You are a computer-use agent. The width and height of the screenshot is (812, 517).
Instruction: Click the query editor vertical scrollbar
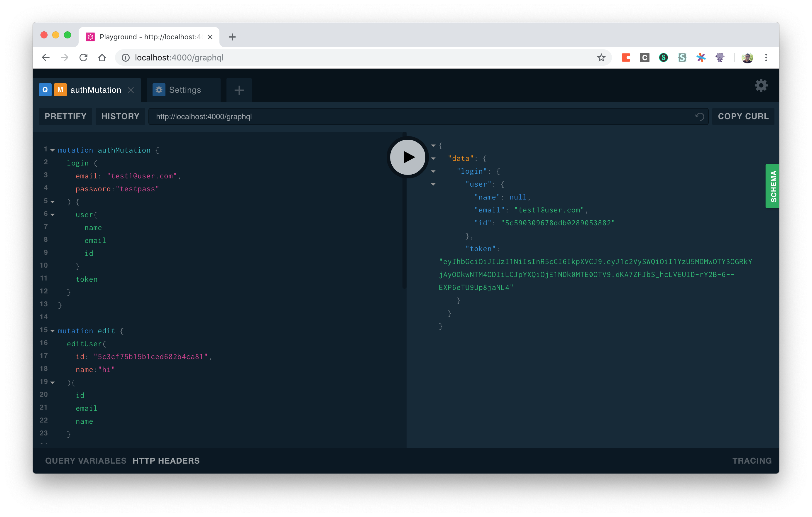click(x=404, y=211)
